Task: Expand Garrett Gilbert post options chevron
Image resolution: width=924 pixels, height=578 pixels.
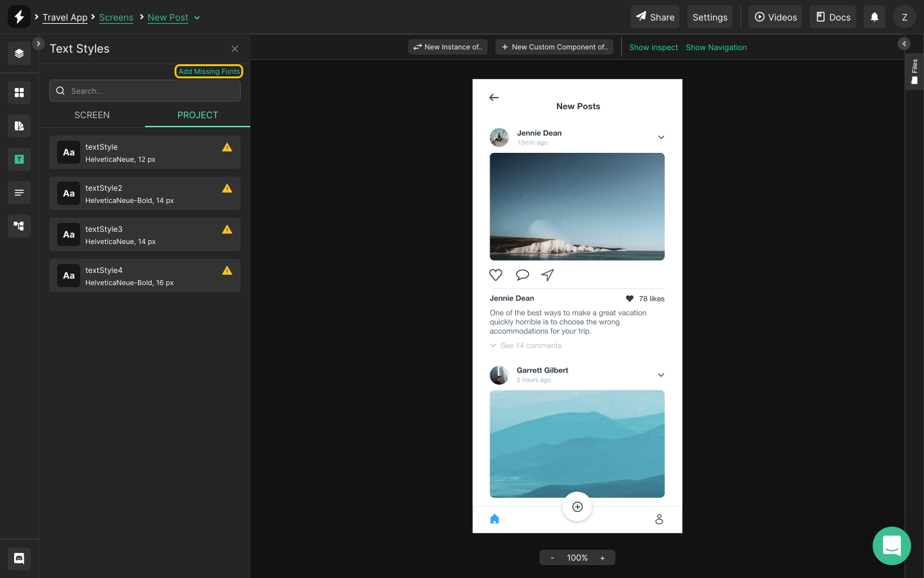Action: click(661, 375)
